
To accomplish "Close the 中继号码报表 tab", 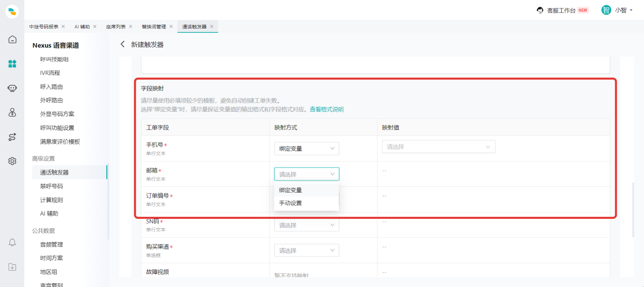I will tap(63, 26).
